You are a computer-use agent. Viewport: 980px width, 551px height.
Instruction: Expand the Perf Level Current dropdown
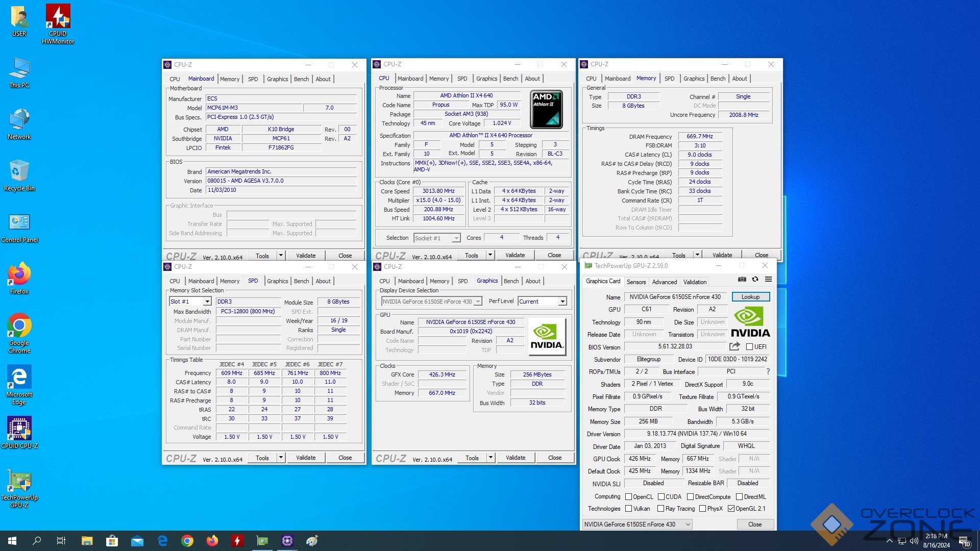tap(562, 302)
